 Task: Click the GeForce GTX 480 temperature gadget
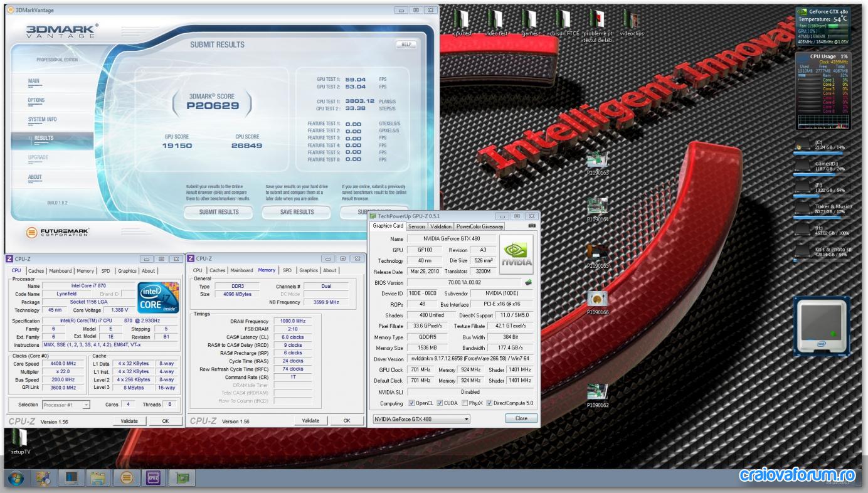click(x=823, y=26)
